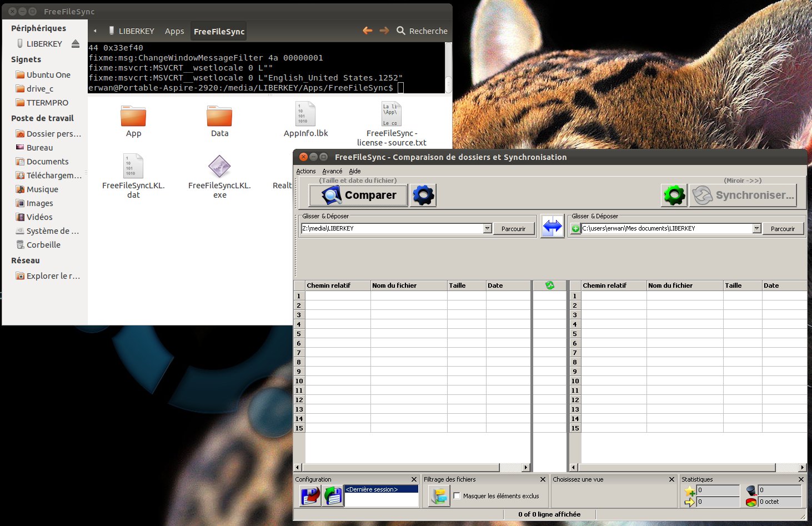Image resolution: width=812 pixels, height=526 pixels.
Task: Click left grid horizontal scrollbar right arrow
Action: 526,468
